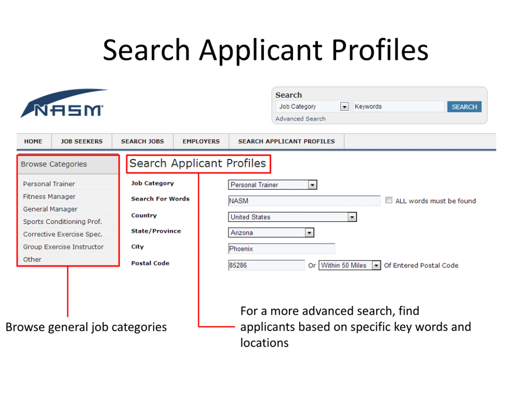The height and width of the screenshot is (399, 532).
Task: Open the Group Exercise Instructor category
Action: click(x=63, y=247)
